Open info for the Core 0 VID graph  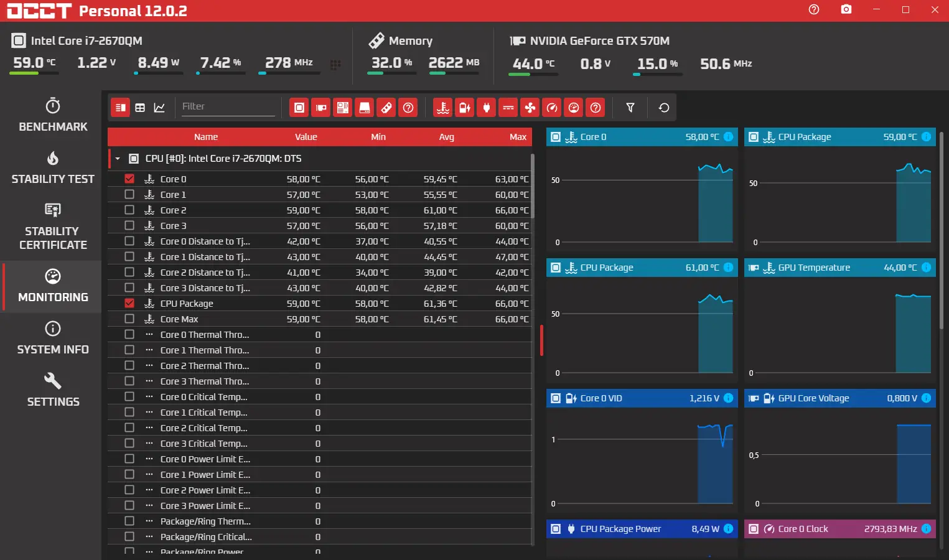[728, 398]
